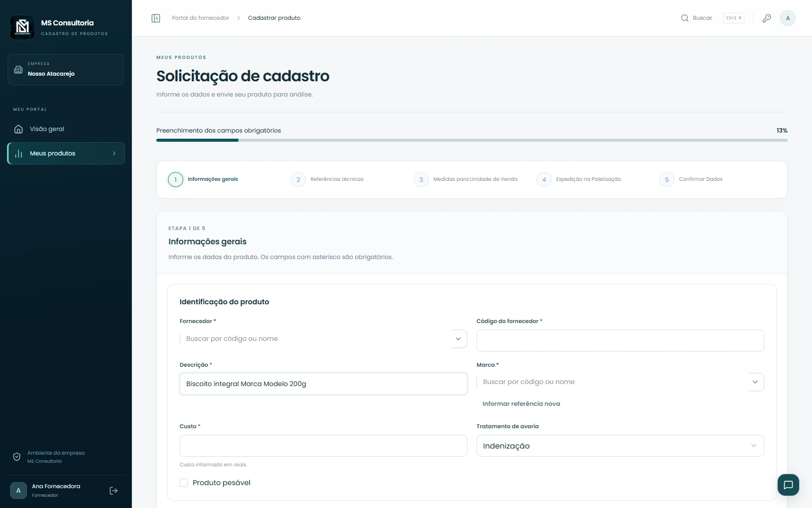Expand the Fornecedor dropdown arrow

[x=458, y=339]
